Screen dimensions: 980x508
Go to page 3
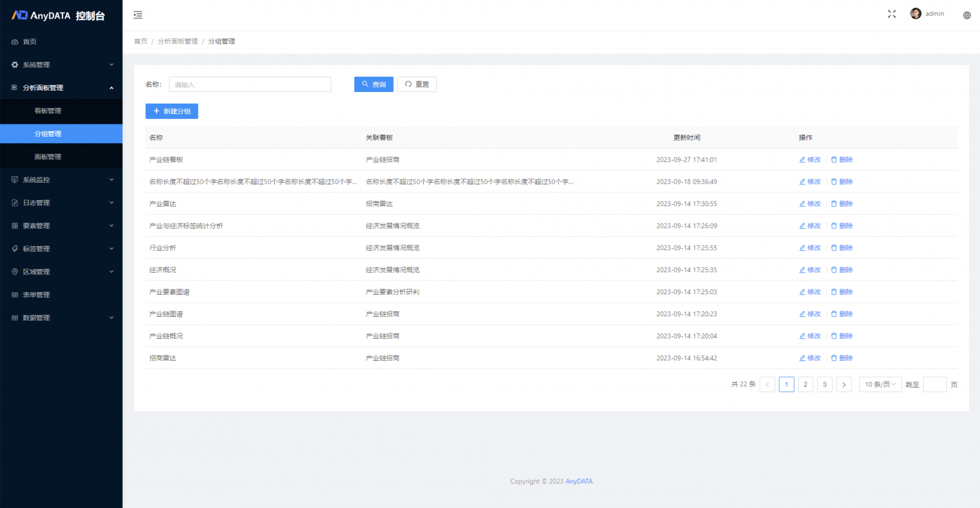click(x=824, y=384)
